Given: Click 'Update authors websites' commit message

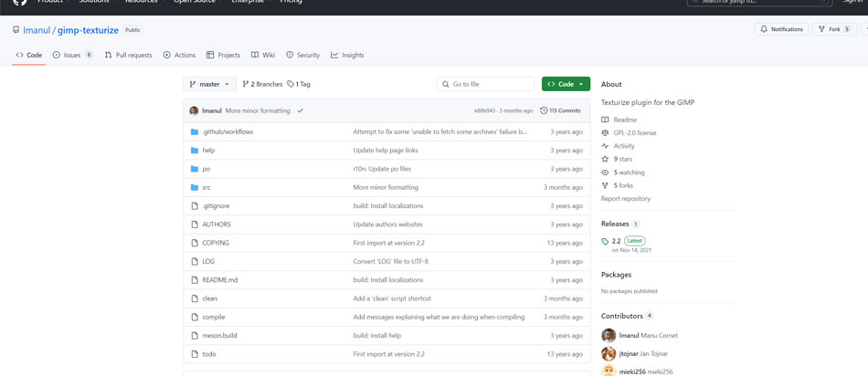Looking at the screenshot, I should tap(388, 225).
